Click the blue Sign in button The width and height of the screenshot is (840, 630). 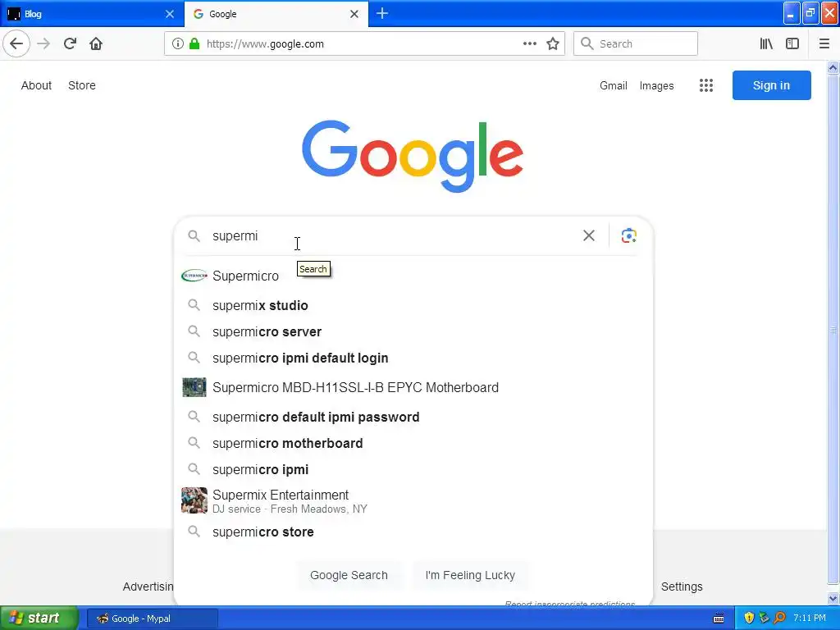tap(771, 85)
